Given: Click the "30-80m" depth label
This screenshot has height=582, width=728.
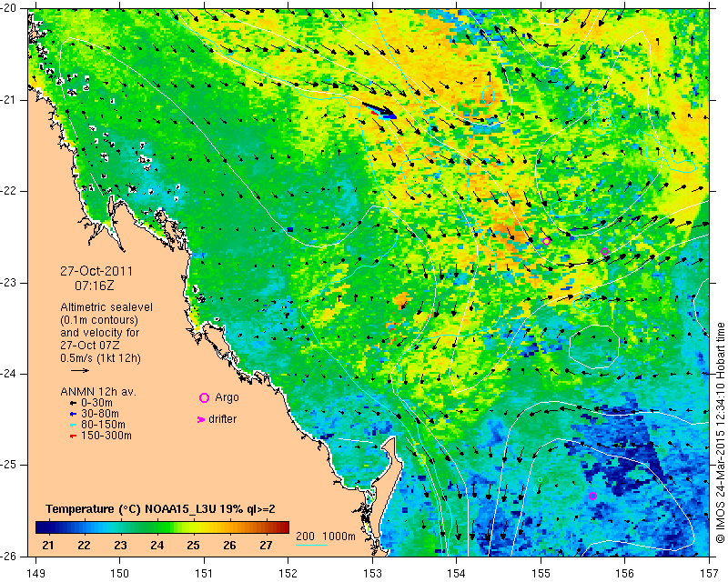Looking at the screenshot, I should tap(100, 414).
